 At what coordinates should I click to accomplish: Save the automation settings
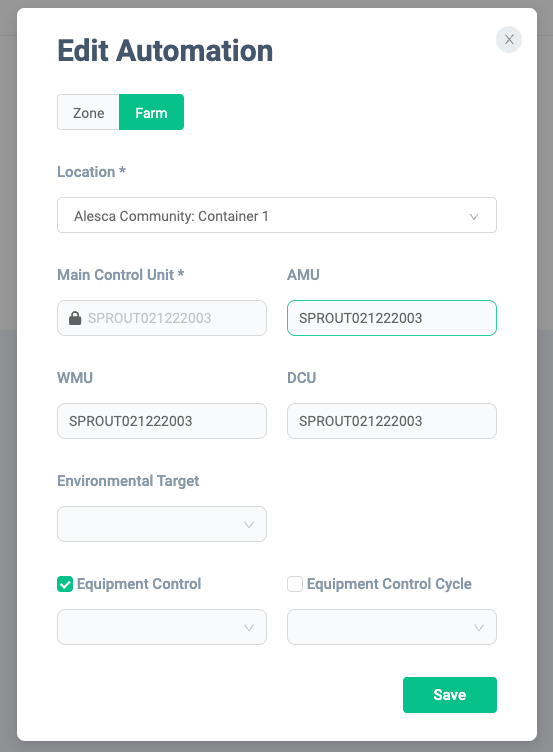coord(449,694)
